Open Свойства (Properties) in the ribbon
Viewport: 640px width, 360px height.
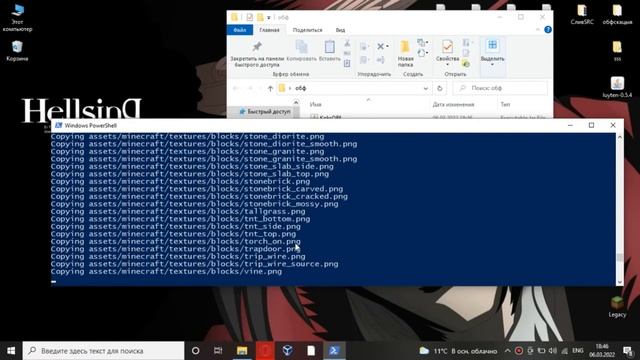[447, 53]
